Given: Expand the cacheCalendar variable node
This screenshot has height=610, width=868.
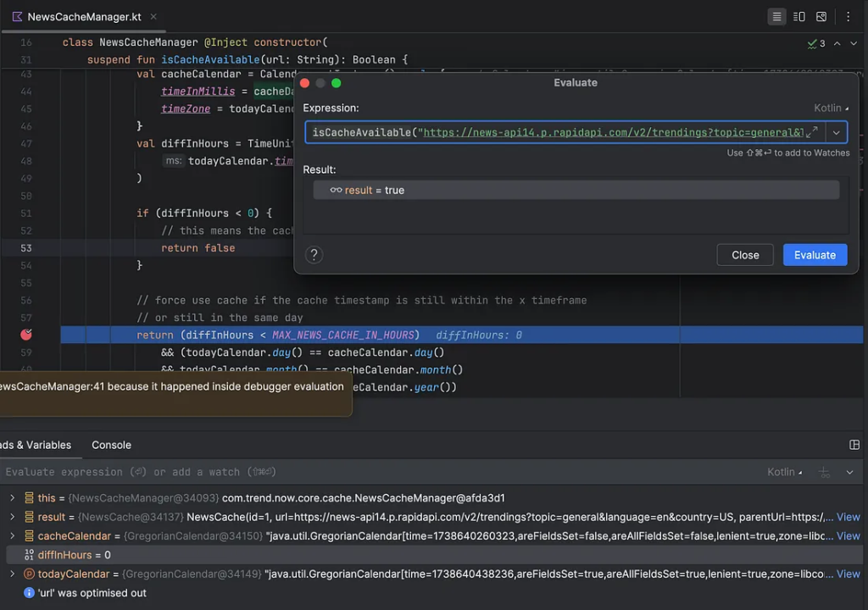Looking at the screenshot, I should 12,535.
